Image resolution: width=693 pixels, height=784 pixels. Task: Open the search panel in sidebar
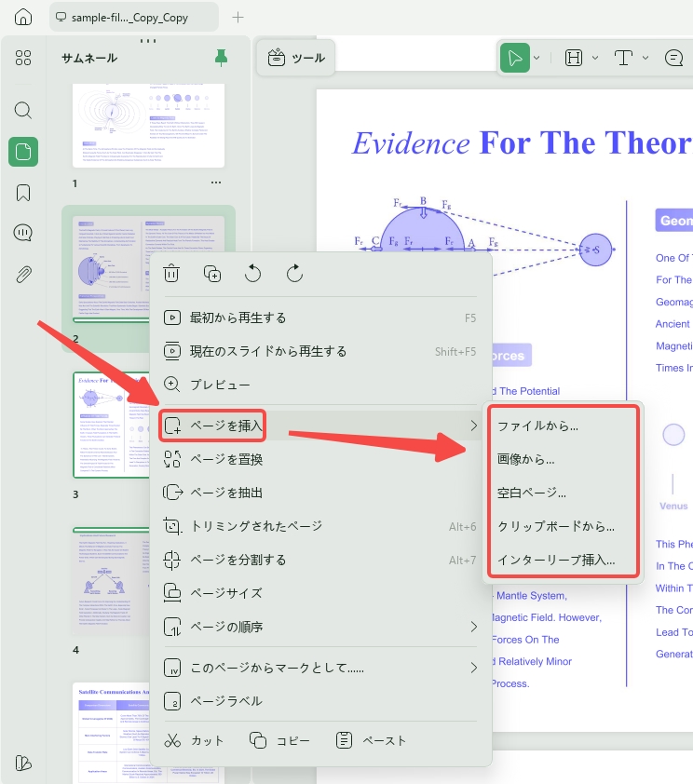(23, 110)
